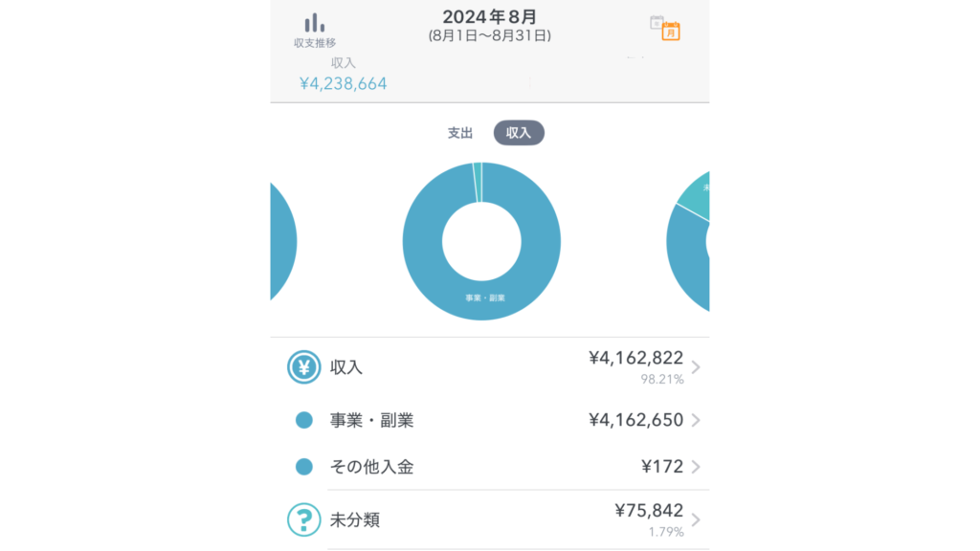The width and height of the screenshot is (980, 551).
Task: Switch to the 支出 view
Action: pyautogui.click(x=460, y=133)
